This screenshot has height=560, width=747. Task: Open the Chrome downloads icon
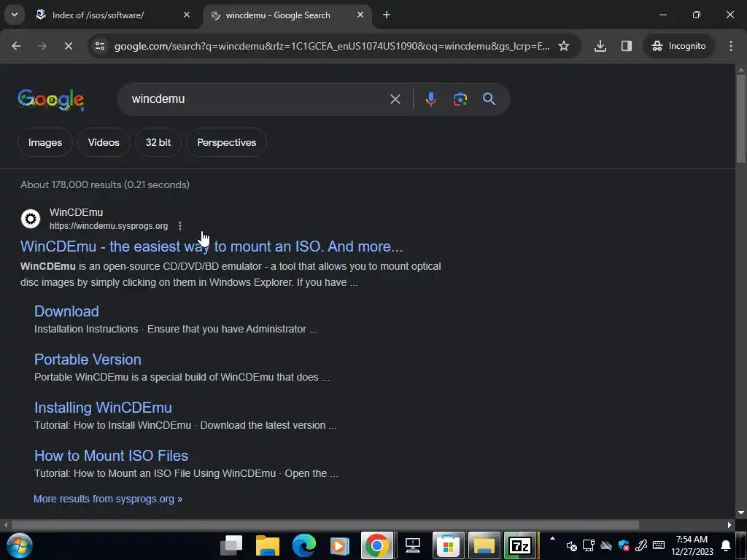600,46
